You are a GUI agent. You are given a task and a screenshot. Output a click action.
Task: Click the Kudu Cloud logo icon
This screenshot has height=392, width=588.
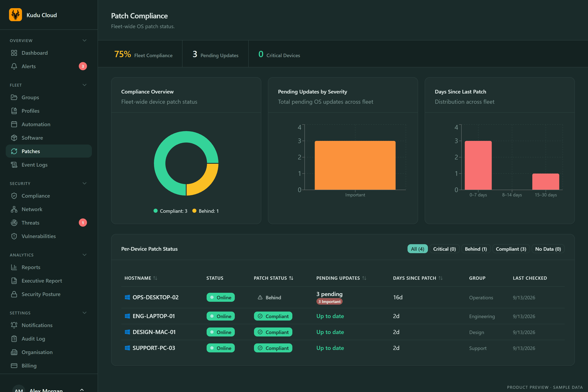point(16,15)
